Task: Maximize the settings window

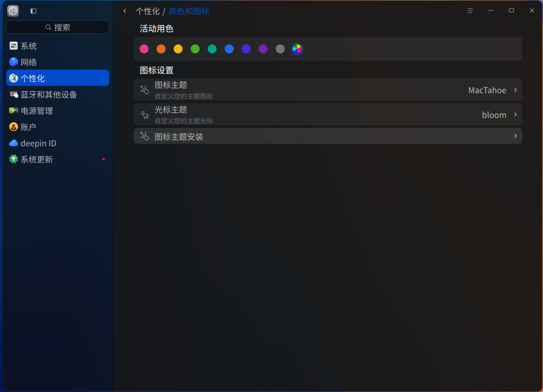Action: click(x=511, y=11)
